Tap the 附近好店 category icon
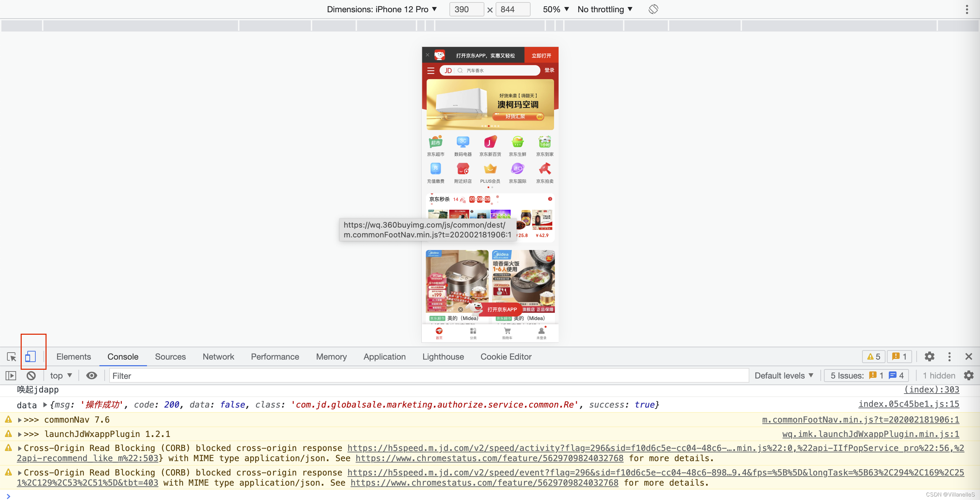 point(463,168)
